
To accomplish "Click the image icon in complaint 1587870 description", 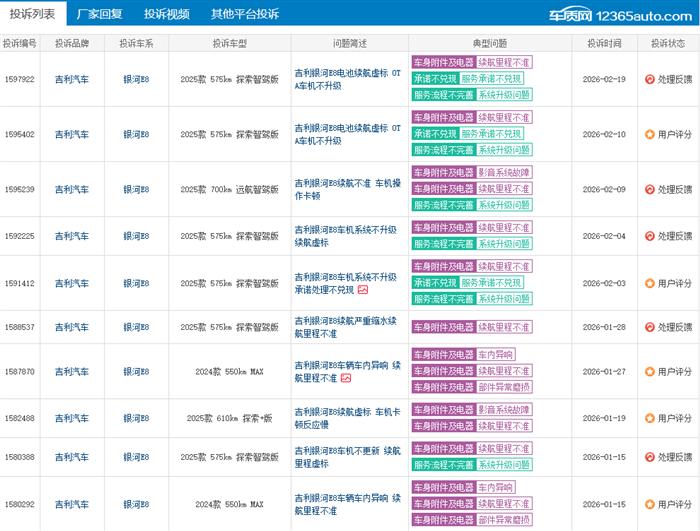I will (x=346, y=378).
